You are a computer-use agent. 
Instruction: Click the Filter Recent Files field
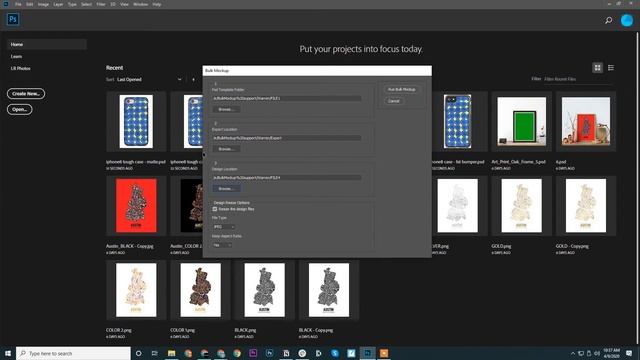pyautogui.click(x=578, y=79)
